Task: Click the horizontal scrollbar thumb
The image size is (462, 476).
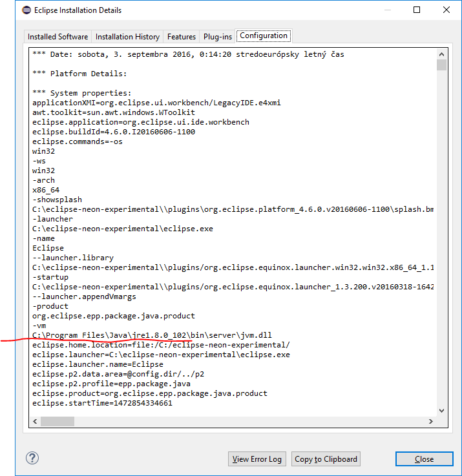Action: (58, 421)
